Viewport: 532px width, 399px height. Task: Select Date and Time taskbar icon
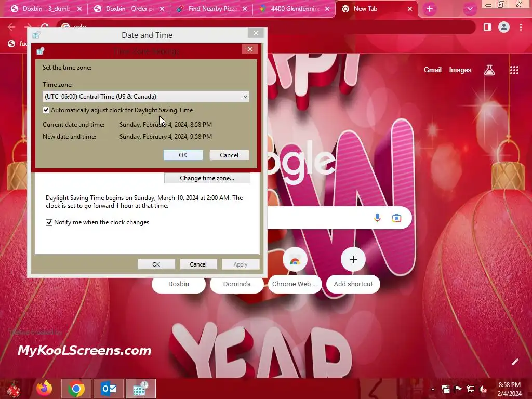pos(140,389)
